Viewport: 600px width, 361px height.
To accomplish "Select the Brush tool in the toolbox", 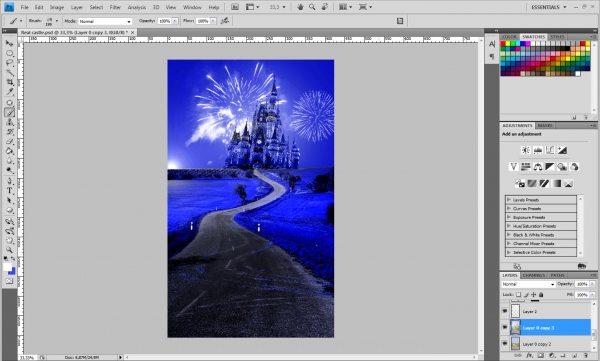I will click(x=10, y=112).
